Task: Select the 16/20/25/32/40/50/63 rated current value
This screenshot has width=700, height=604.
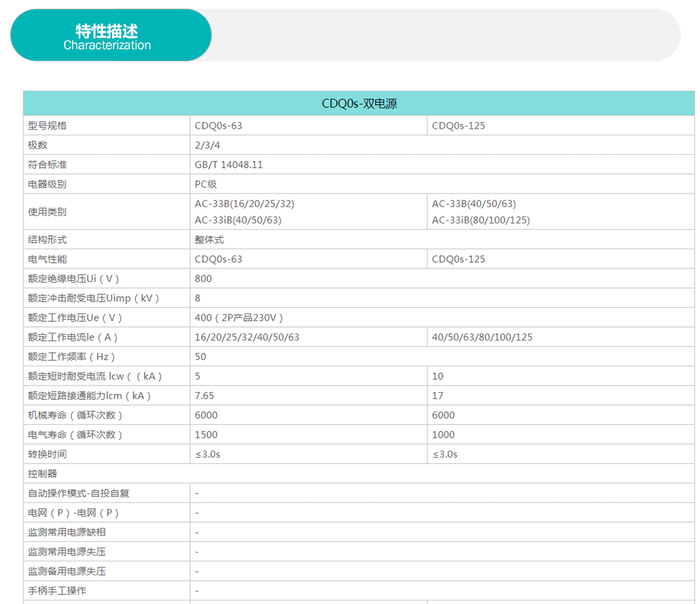Action: (247, 337)
